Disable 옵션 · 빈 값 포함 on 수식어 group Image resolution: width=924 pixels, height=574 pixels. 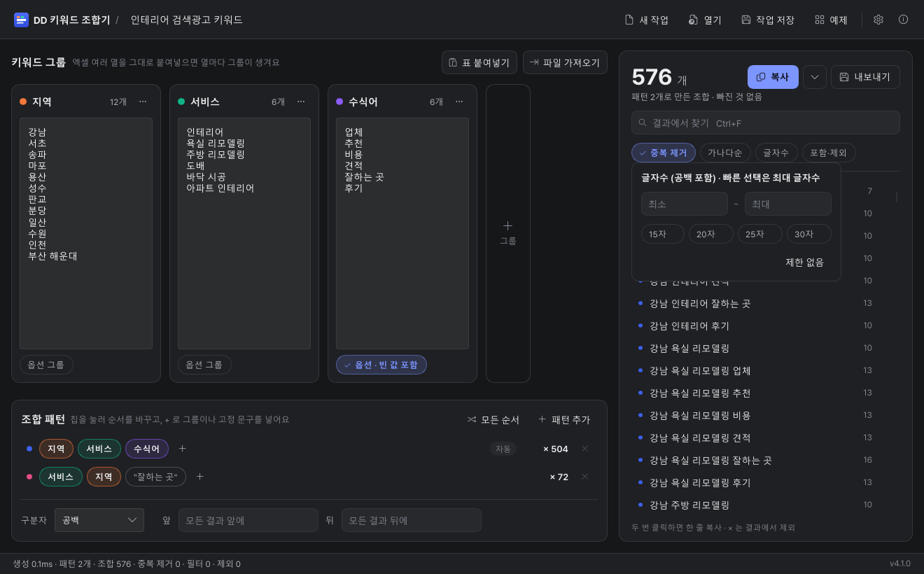(381, 365)
